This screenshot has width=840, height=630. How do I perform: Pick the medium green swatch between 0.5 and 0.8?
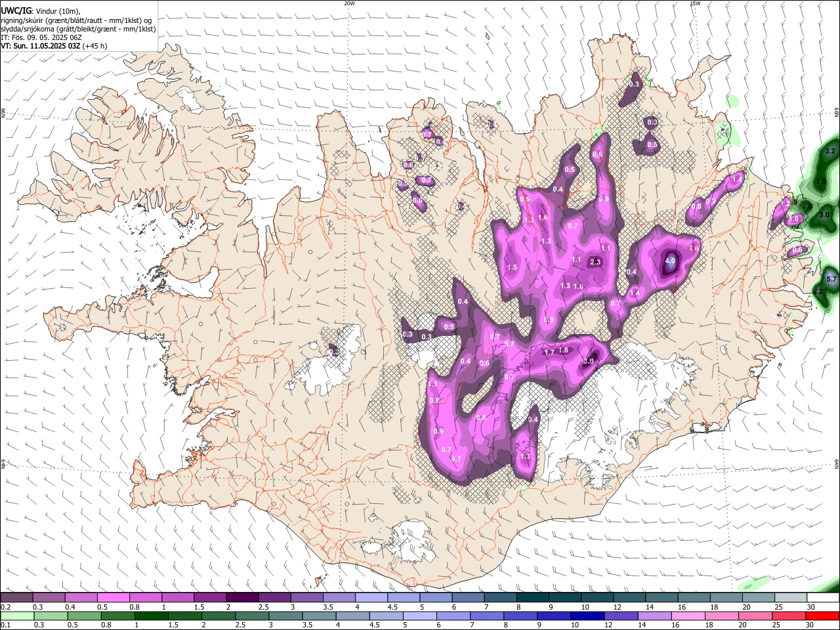83,616
